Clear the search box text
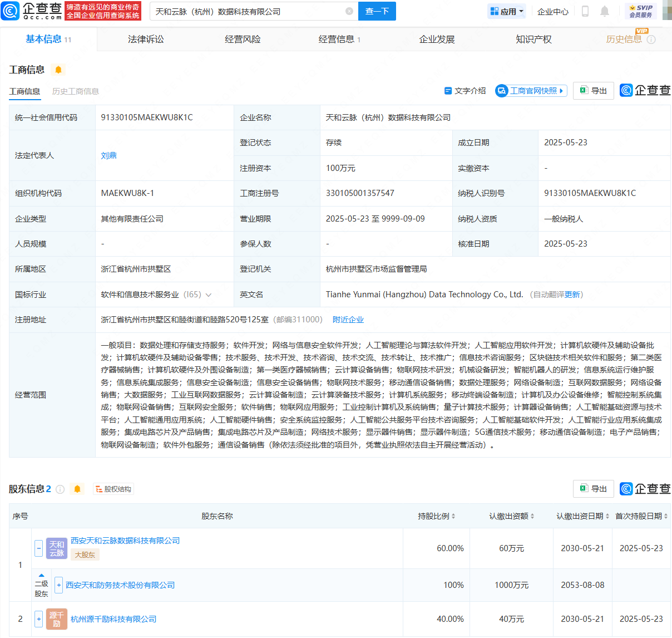Screen dimensions: 672x638 tap(349, 11)
